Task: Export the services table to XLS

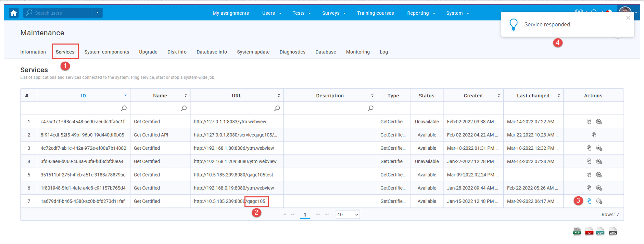Action: pos(577,232)
